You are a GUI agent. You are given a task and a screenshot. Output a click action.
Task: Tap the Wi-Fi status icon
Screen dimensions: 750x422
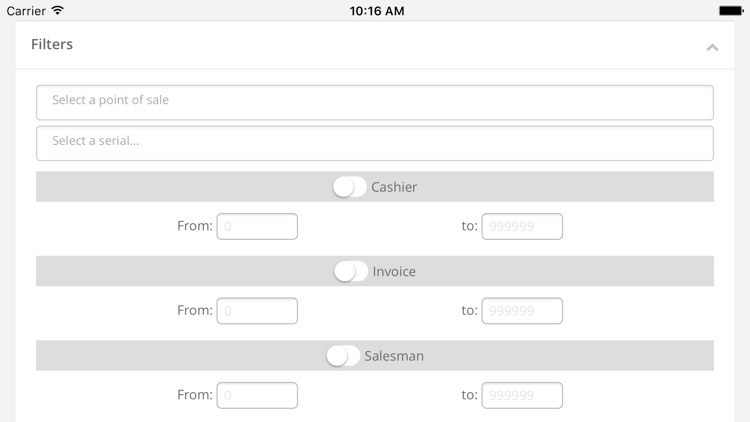tap(58, 11)
